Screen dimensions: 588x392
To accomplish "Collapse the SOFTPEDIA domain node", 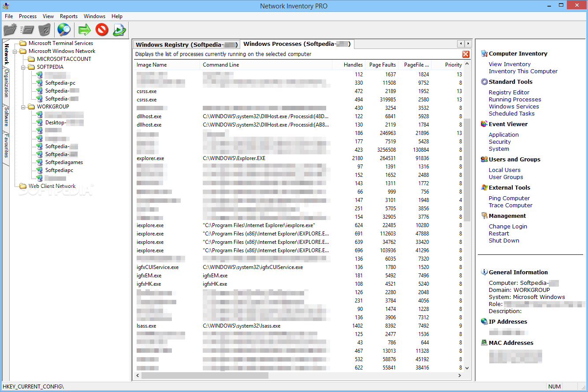I will point(23,67).
